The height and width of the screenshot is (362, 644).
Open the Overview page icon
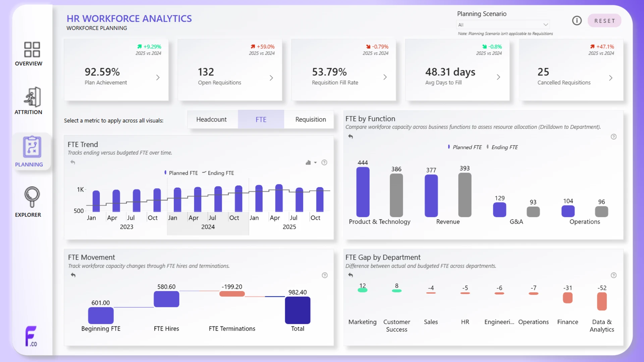pos(32,50)
